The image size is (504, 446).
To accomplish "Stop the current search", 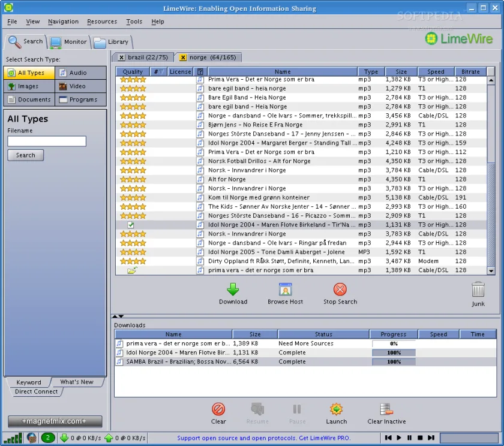I will (340, 294).
